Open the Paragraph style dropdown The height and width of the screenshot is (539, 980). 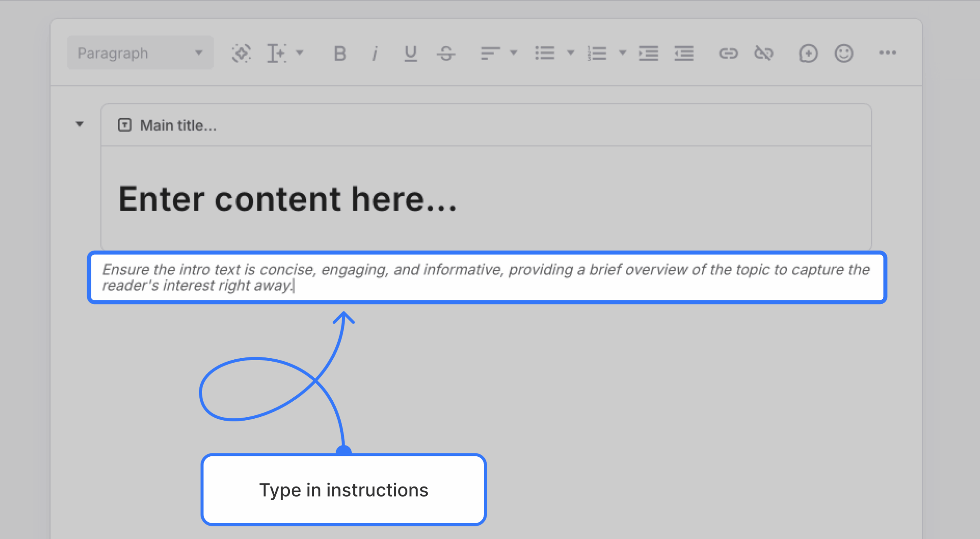pyautogui.click(x=140, y=52)
